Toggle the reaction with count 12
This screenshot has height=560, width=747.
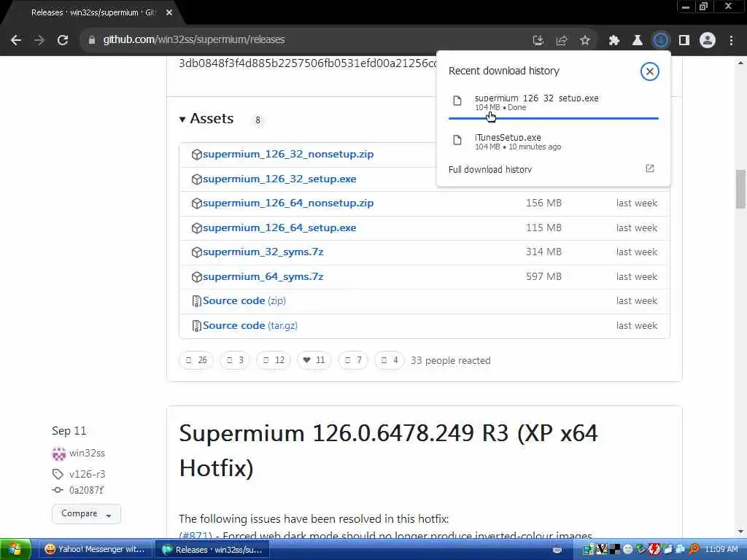274,360
